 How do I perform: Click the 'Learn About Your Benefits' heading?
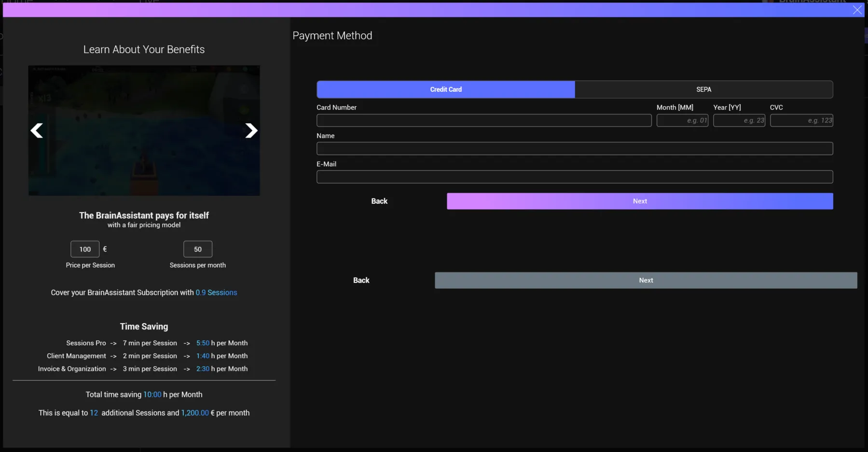pyautogui.click(x=144, y=49)
